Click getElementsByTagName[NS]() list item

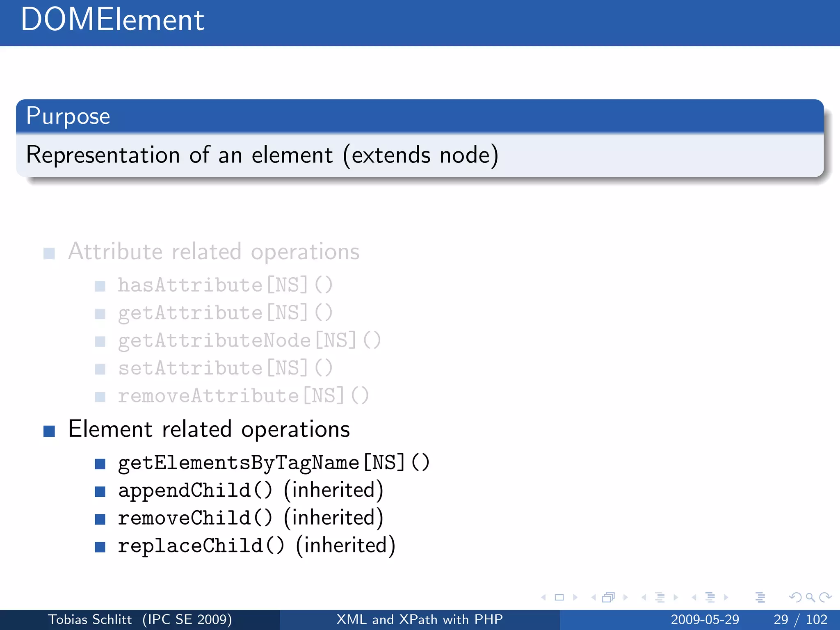274,463
